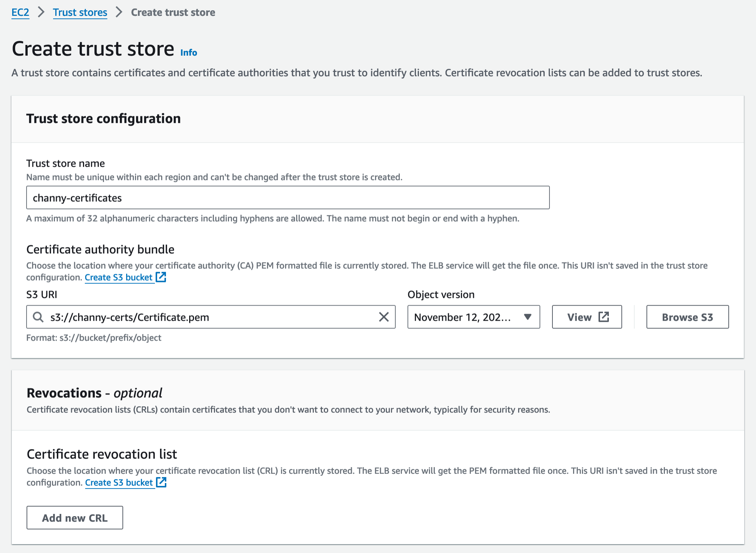This screenshot has width=756, height=553.
Task: Click Create trust store breadcrumb text
Action: click(173, 12)
